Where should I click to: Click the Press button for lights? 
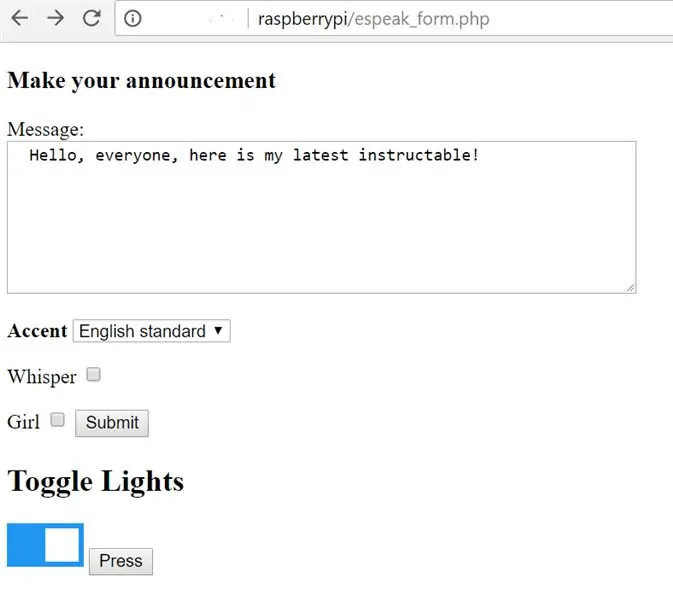121,561
